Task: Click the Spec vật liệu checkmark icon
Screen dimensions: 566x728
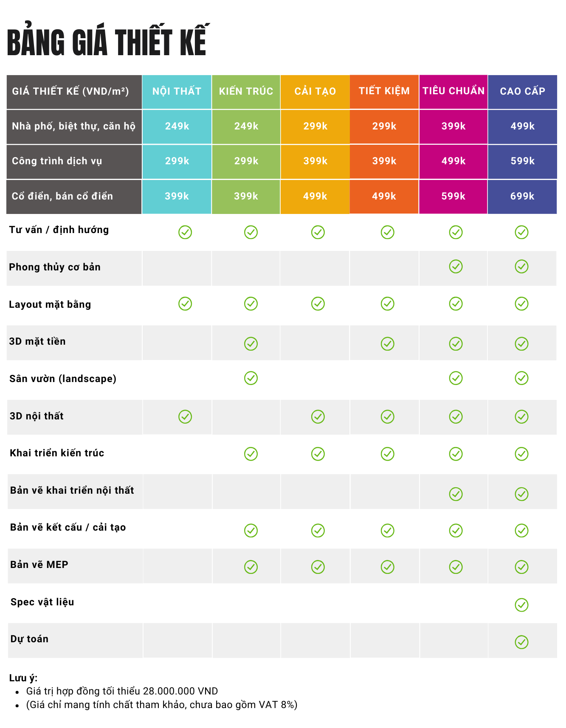Action: pyautogui.click(x=521, y=604)
